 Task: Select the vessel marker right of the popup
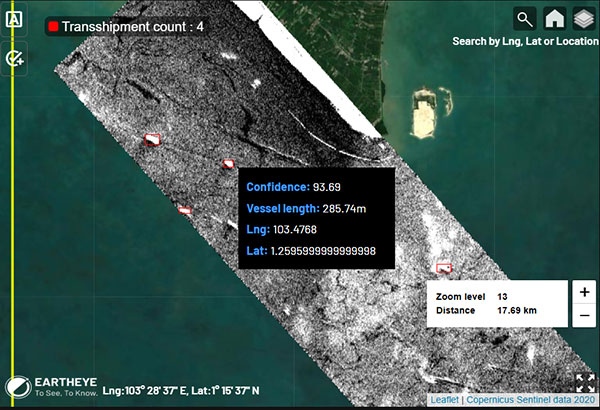[444, 266]
